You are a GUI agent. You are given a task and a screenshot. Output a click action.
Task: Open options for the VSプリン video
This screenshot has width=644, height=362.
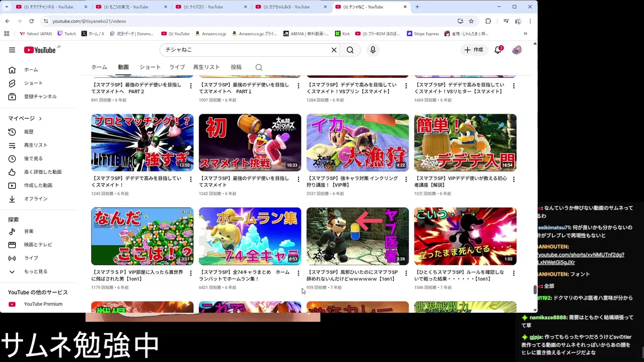406,86
